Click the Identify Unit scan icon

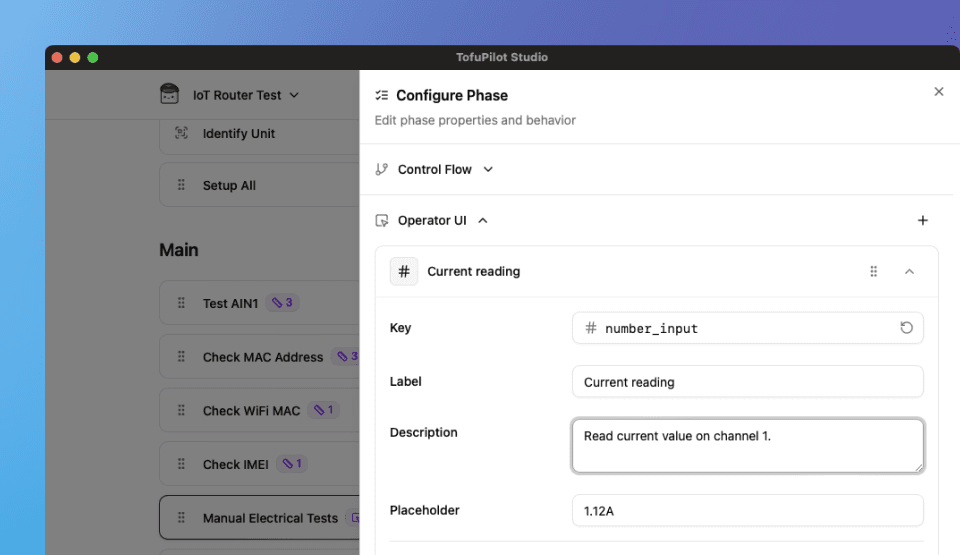coord(181,133)
